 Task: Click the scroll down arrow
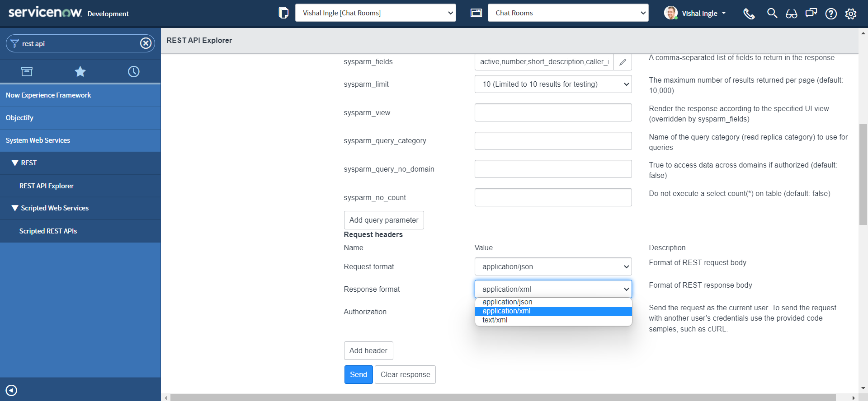tap(863, 388)
